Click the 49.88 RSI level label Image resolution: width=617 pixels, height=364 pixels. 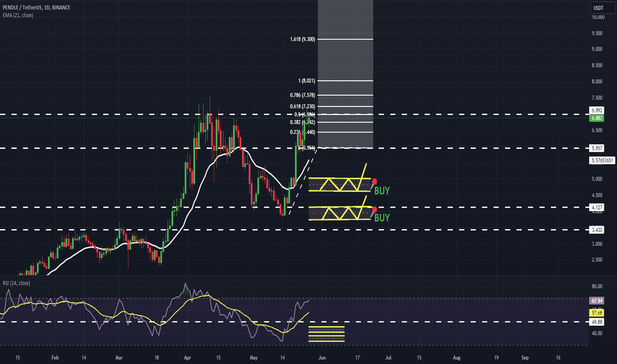[x=596, y=322]
